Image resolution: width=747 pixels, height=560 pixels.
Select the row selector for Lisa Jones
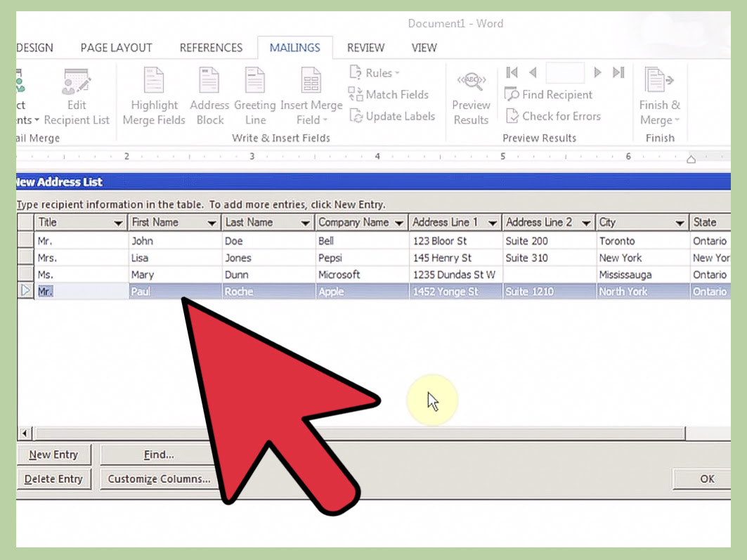coord(25,257)
